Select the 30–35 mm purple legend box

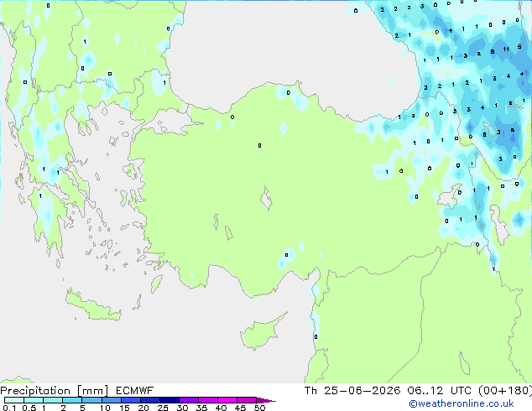coord(188,400)
